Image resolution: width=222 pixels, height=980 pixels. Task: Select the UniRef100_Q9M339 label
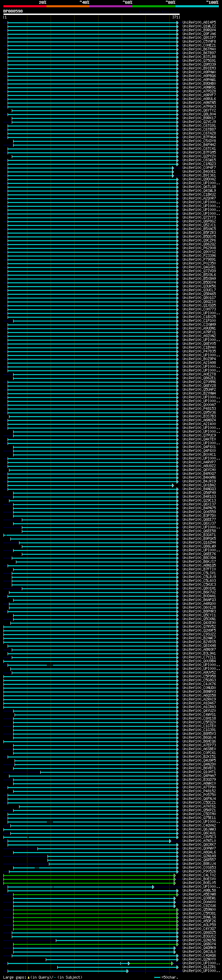[x=199, y=65]
